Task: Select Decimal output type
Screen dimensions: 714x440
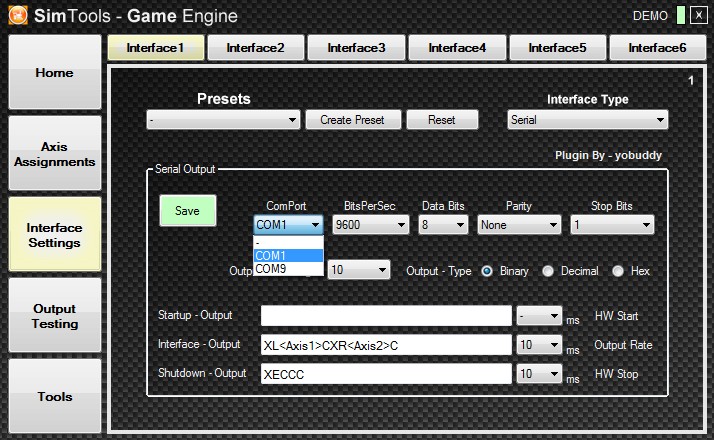Action: pyautogui.click(x=548, y=271)
